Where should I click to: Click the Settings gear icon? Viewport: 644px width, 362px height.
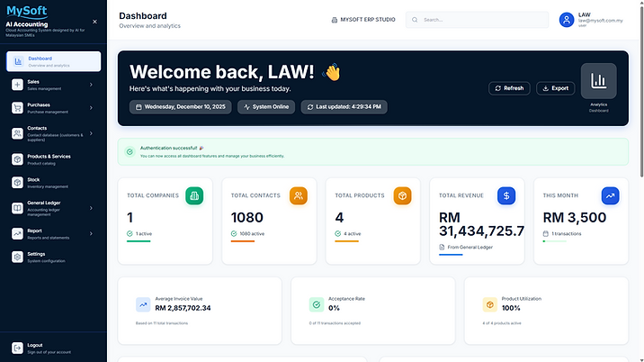[17, 258]
